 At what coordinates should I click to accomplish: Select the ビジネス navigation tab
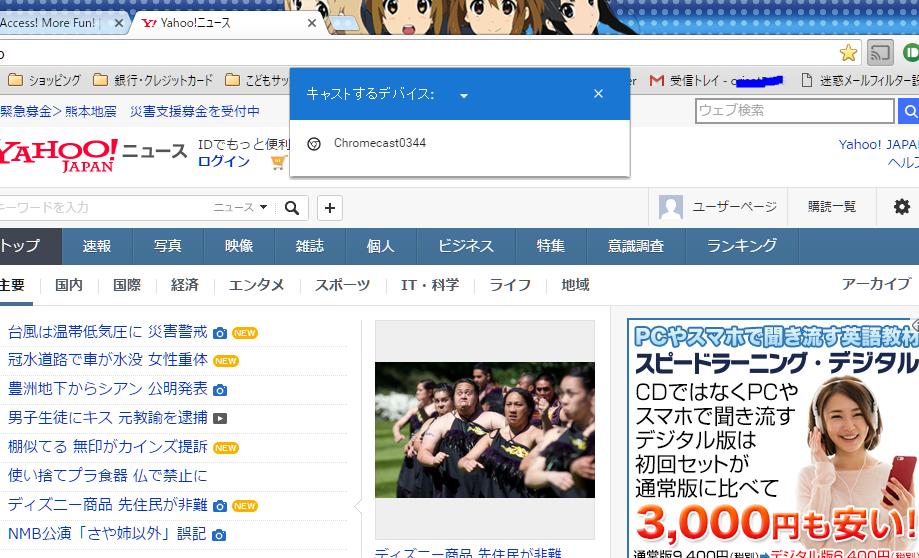466,247
